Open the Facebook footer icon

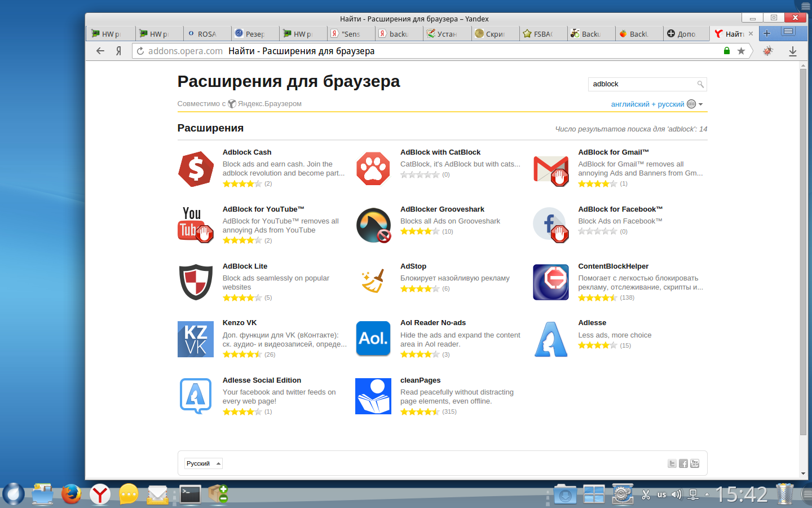tap(683, 463)
